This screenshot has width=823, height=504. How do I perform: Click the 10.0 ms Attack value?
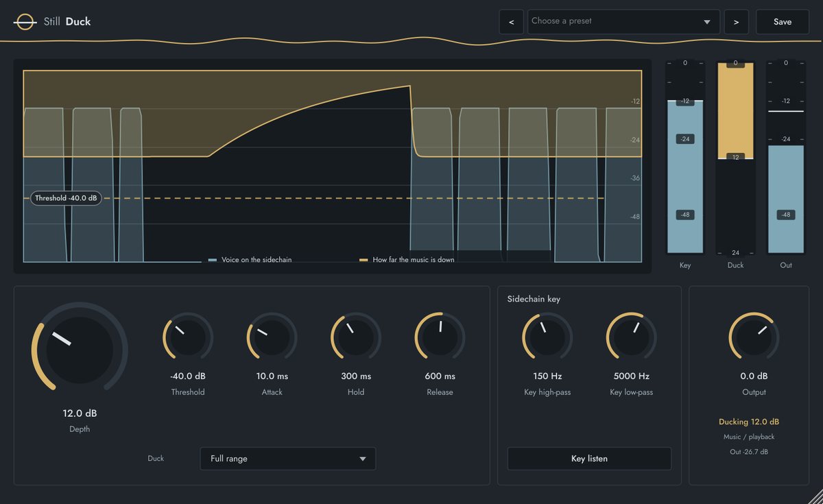click(x=272, y=376)
